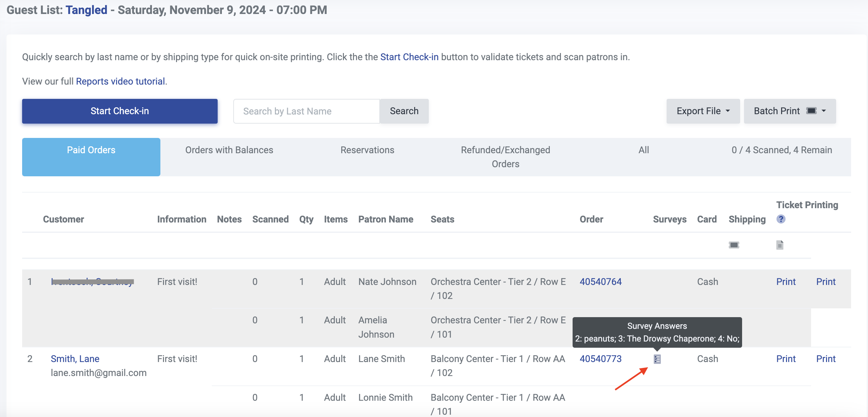Viewport: 868px width, 417px height.
Task: Open the Reports video tutorial link
Action: [120, 81]
